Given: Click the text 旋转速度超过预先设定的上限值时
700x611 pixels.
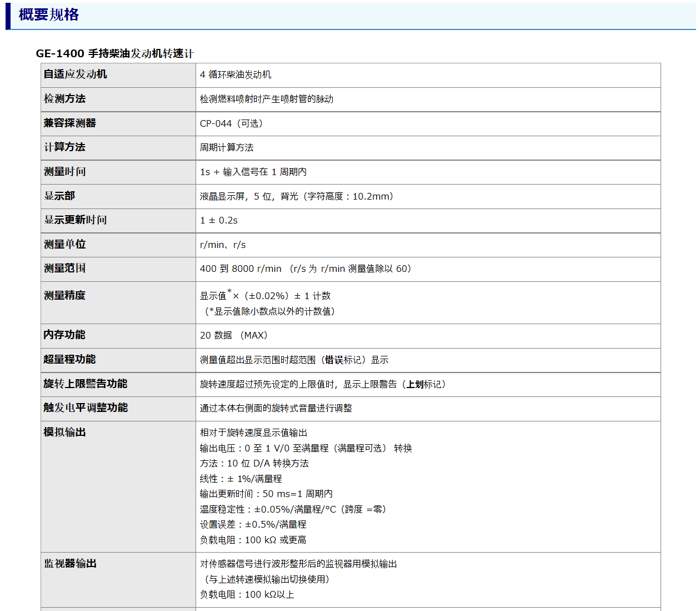Looking at the screenshot, I should click(x=267, y=384).
